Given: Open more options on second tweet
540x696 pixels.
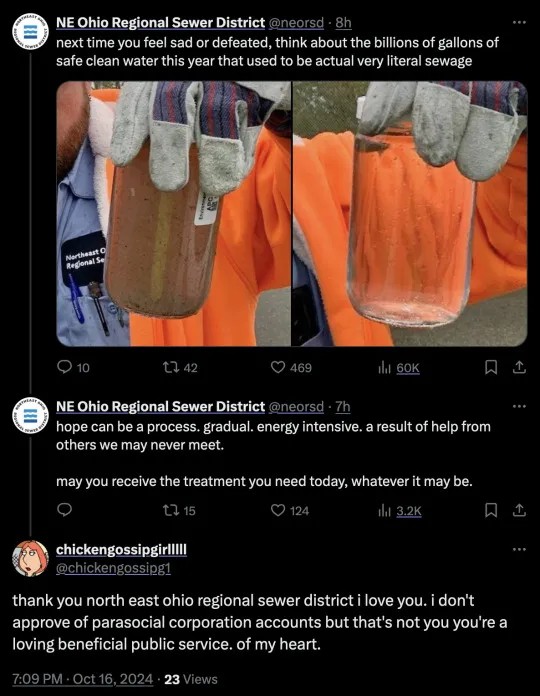Looking at the screenshot, I should click(x=519, y=406).
